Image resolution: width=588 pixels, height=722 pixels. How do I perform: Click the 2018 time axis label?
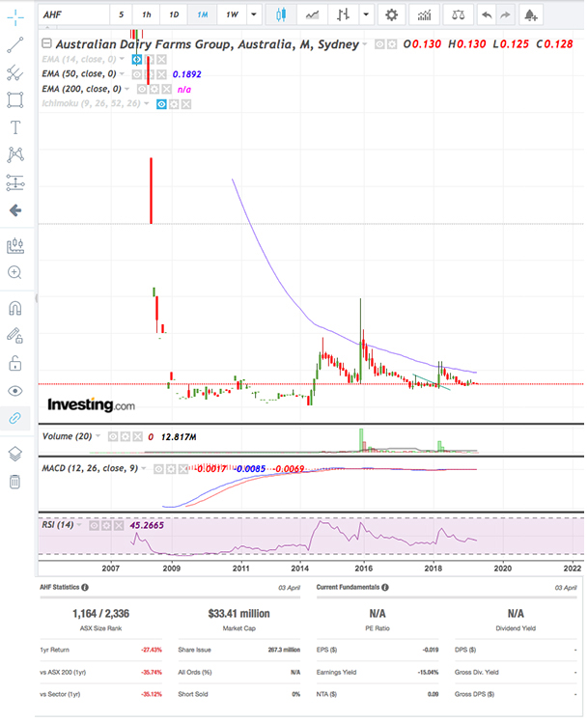(x=433, y=569)
